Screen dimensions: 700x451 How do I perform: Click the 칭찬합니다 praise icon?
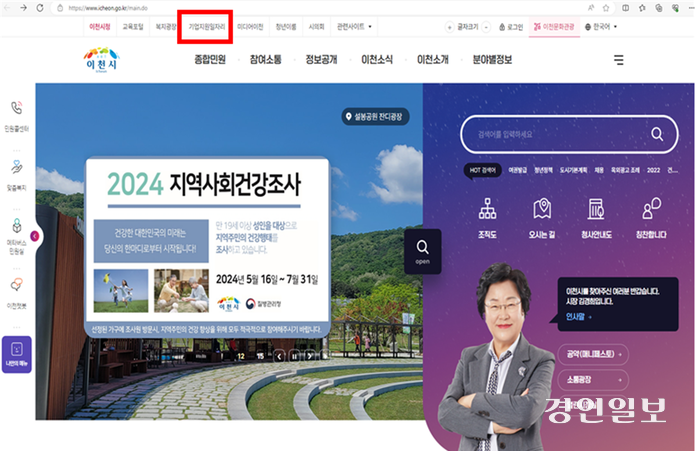[652, 216]
